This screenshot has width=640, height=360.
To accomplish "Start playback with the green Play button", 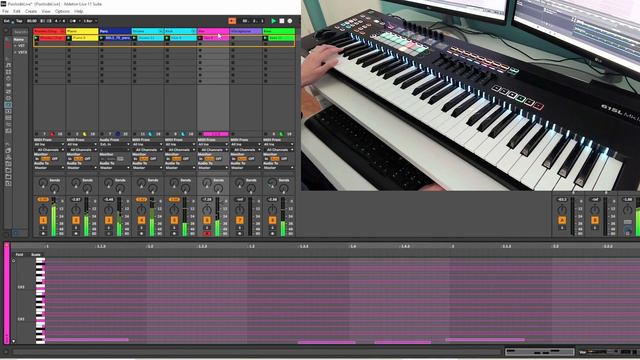I will tap(274, 21).
